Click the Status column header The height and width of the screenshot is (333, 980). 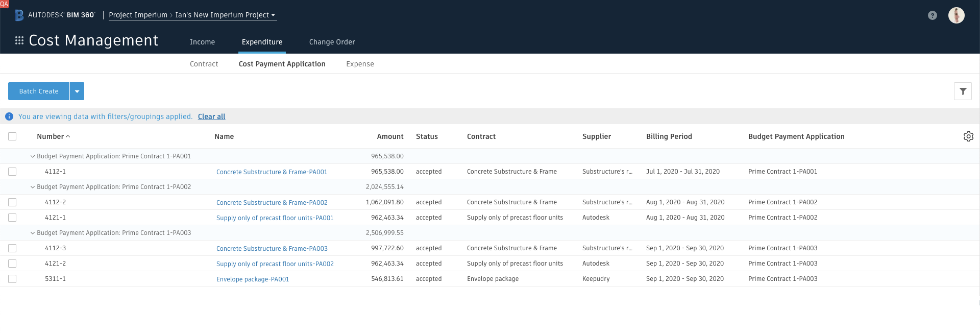(x=427, y=136)
